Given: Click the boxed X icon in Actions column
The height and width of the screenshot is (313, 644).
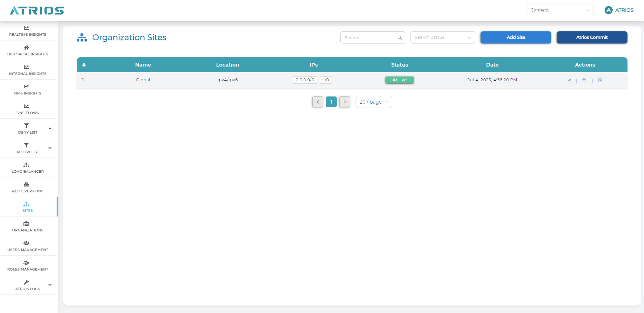Looking at the screenshot, I should [600, 80].
